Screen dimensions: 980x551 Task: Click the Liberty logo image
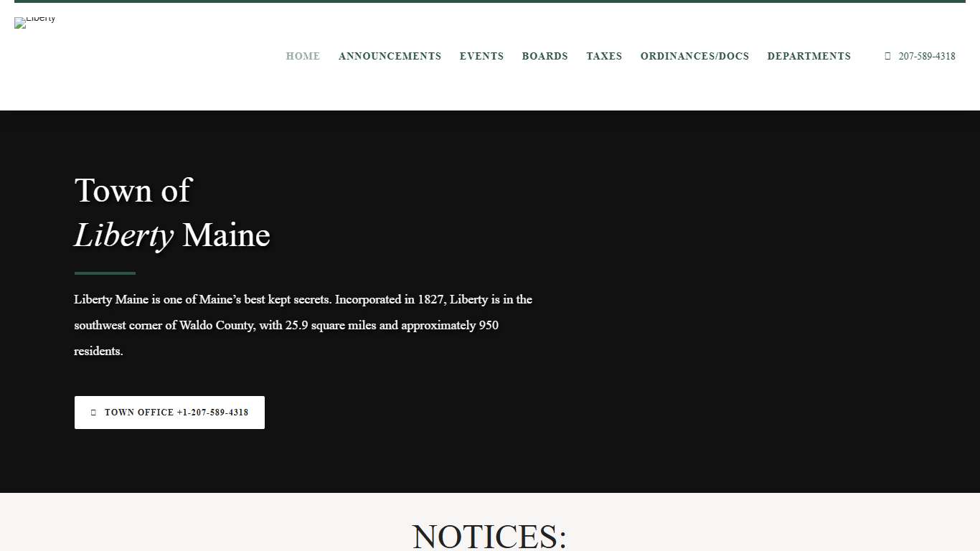pyautogui.click(x=34, y=22)
